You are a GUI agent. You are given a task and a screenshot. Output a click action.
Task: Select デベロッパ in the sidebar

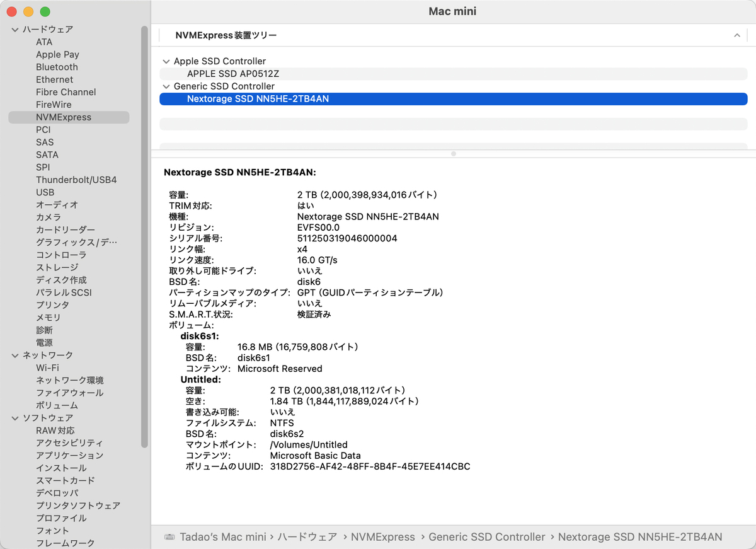point(57,493)
